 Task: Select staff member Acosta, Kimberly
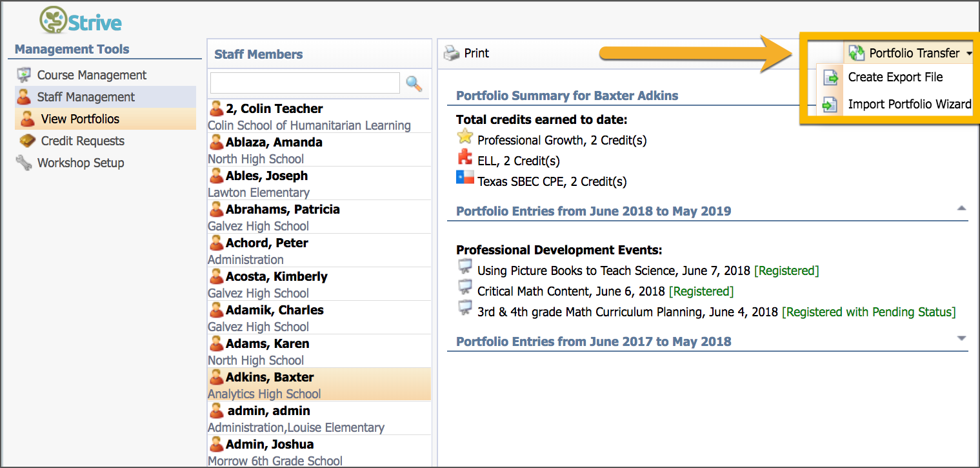[319, 284]
